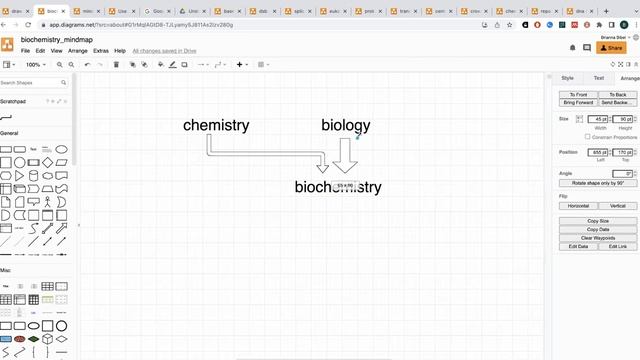This screenshot has width=640, height=360.
Task: Click the zoom in magnifier icon
Action: pyautogui.click(x=60, y=64)
